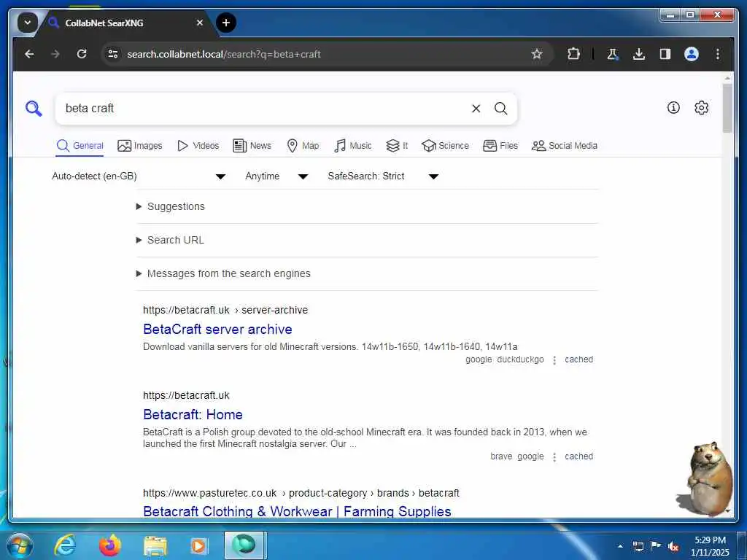Open site information icon in address bar

(x=113, y=54)
